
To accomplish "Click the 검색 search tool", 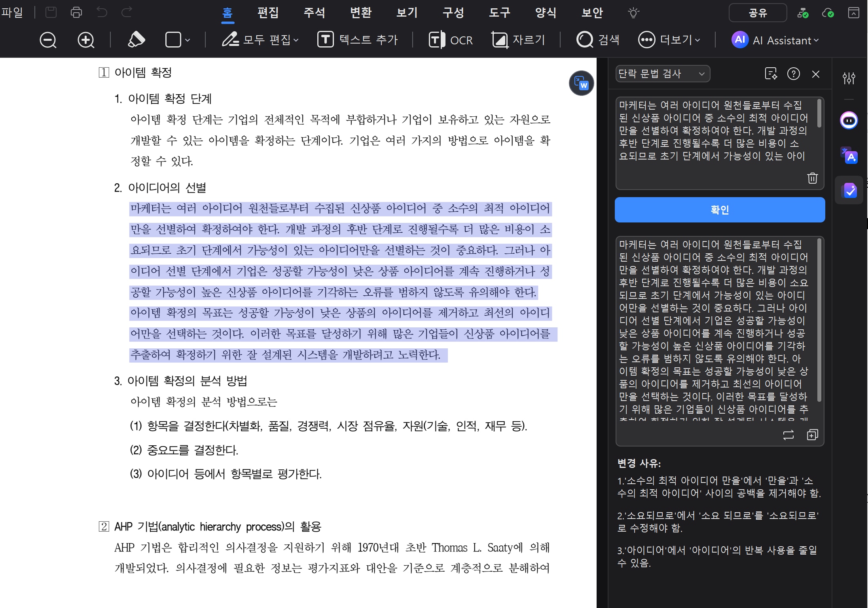I will [x=598, y=40].
